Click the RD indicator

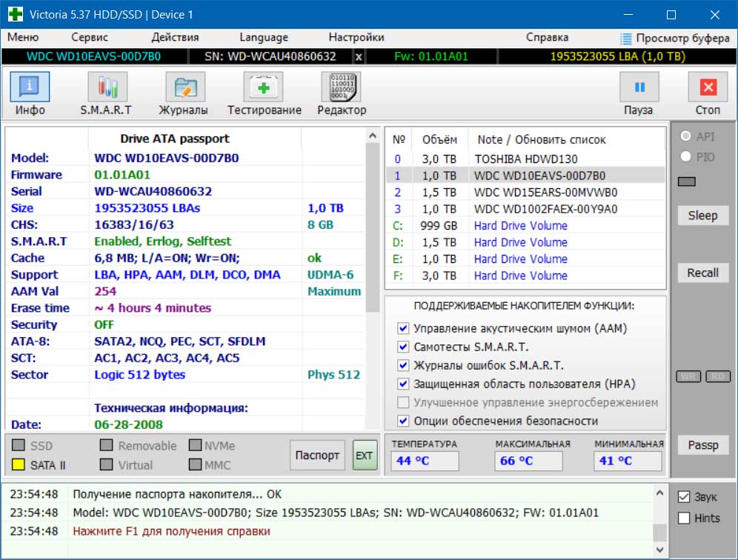click(718, 376)
